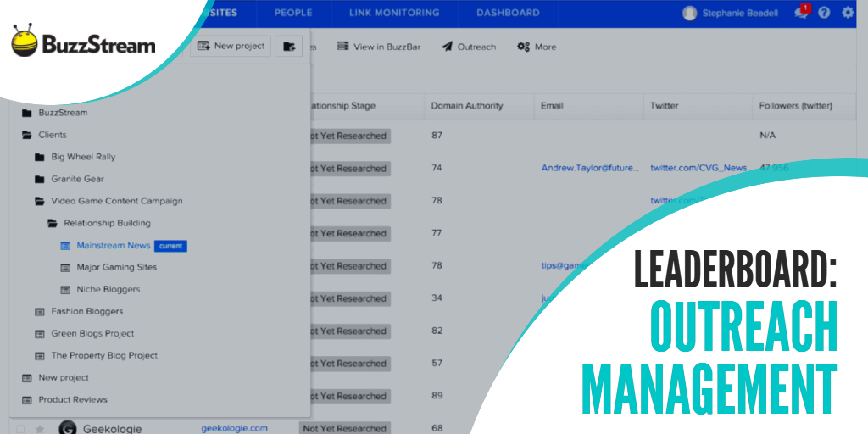Select the Mainstream News project
Screen dimensions: 868x434
tap(114, 245)
